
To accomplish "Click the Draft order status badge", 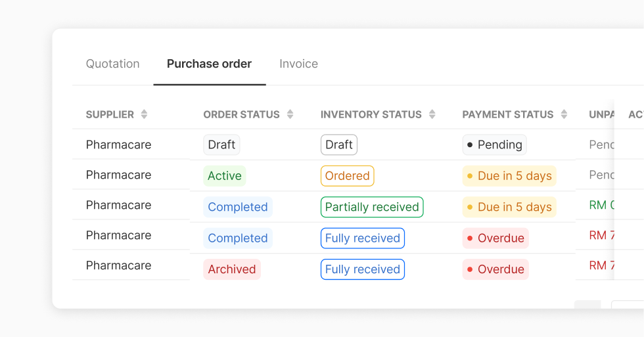I will pos(221,145).
